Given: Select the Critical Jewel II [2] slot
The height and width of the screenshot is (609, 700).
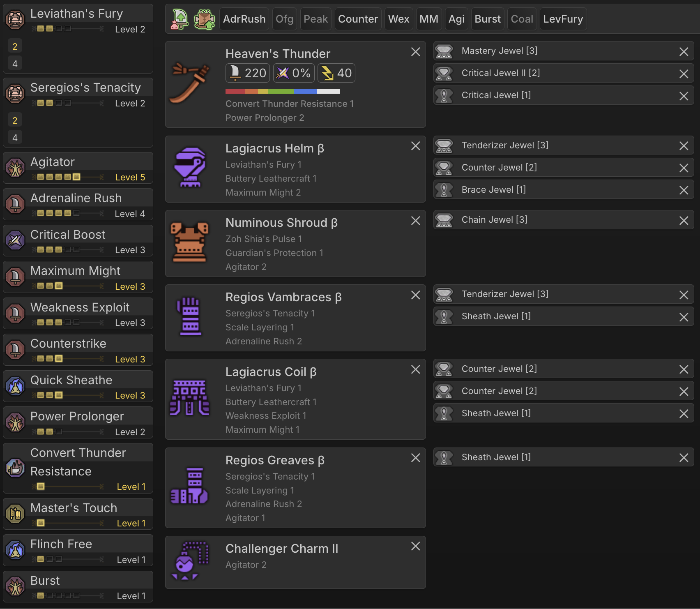Looking at the screenshot, I should [564, 73].
